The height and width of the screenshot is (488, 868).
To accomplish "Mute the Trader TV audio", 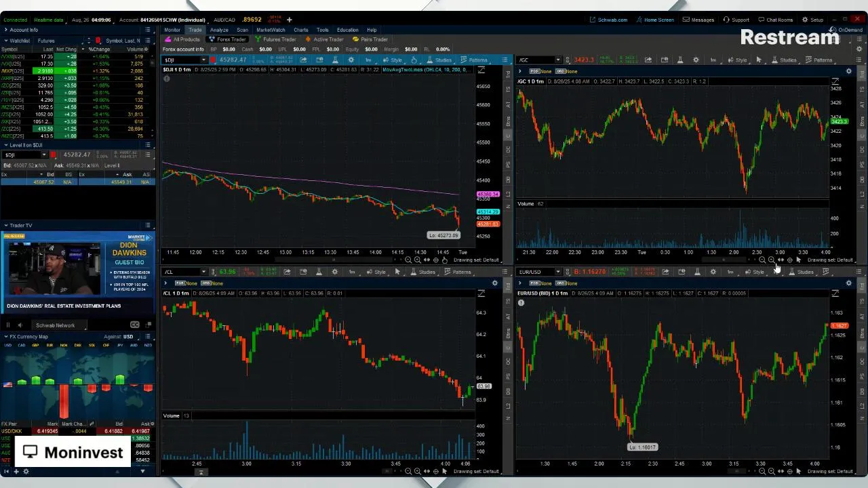I will pos(19,325).
